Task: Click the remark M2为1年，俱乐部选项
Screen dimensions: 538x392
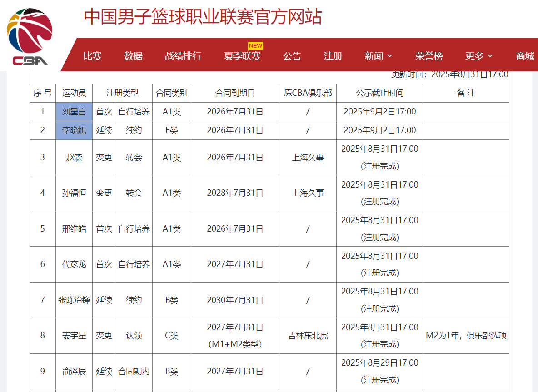Action: (466, 336)
